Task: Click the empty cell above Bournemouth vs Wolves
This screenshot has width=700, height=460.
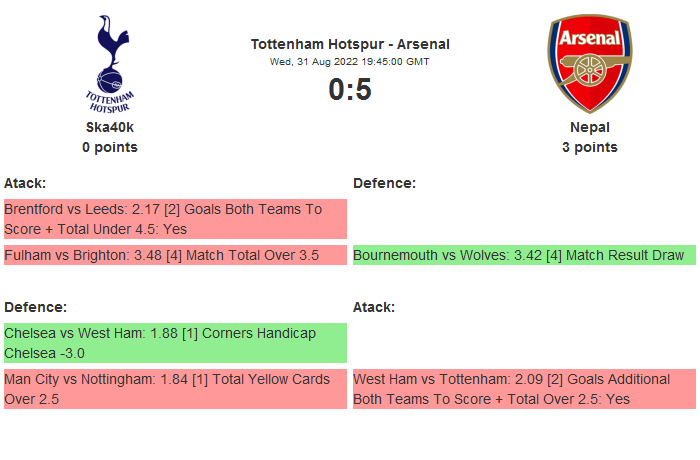Action: coord(524,218)
